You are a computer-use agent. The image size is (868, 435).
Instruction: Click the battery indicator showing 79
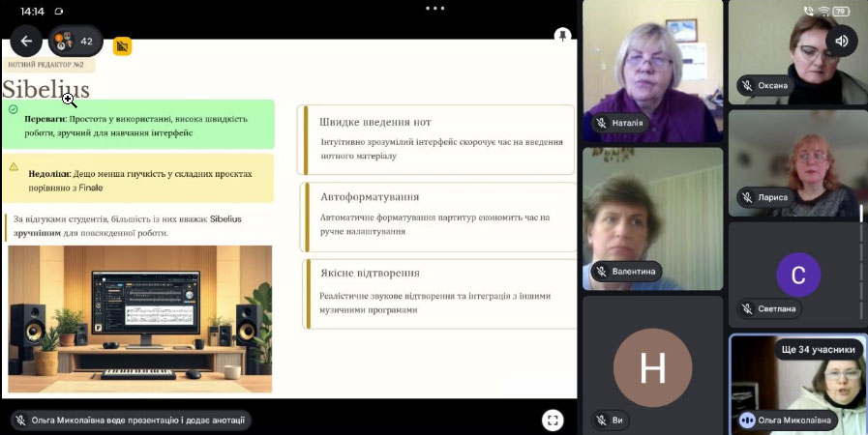click(841, 11)
